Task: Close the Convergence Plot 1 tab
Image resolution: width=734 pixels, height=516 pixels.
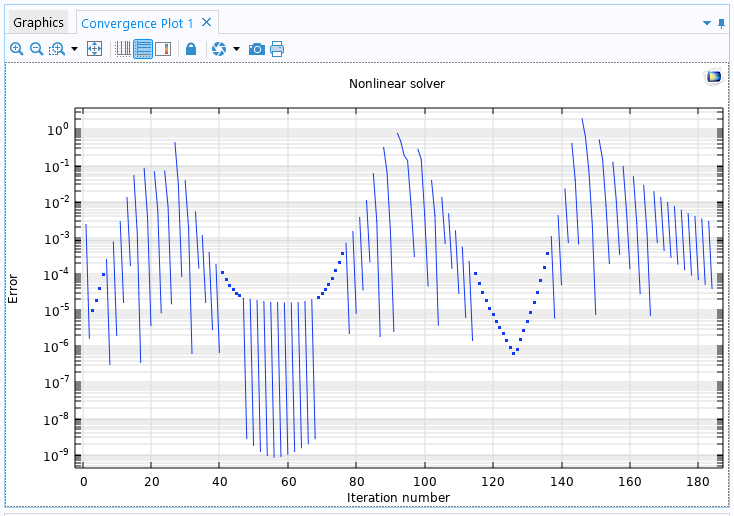Action: pyautogui.click(x=206, y=22)
